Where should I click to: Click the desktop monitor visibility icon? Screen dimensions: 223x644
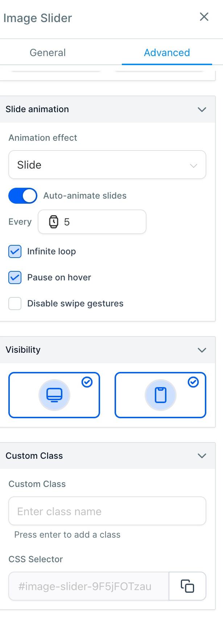pos(54,395)
